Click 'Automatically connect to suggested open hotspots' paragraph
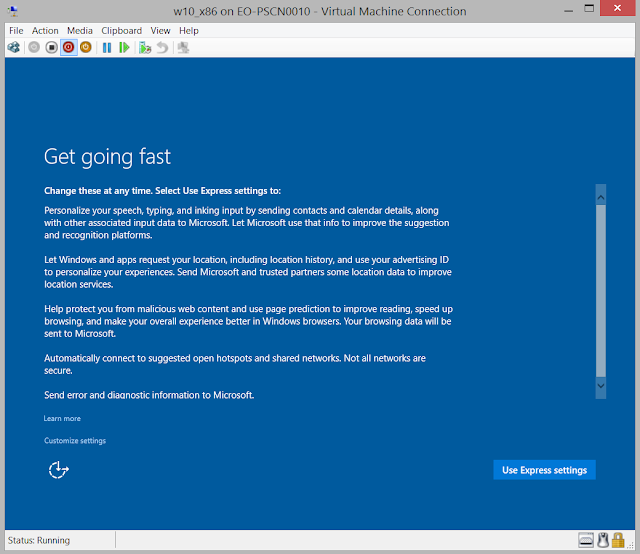The height and width of the screenshot is (554, 640). coord(235,364)
